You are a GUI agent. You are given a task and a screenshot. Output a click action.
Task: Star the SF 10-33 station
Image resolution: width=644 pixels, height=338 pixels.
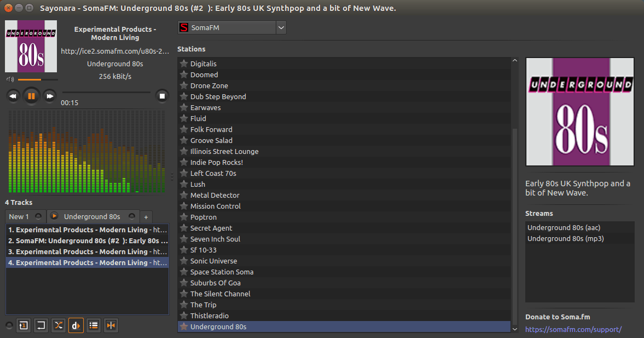coord(184,250)
